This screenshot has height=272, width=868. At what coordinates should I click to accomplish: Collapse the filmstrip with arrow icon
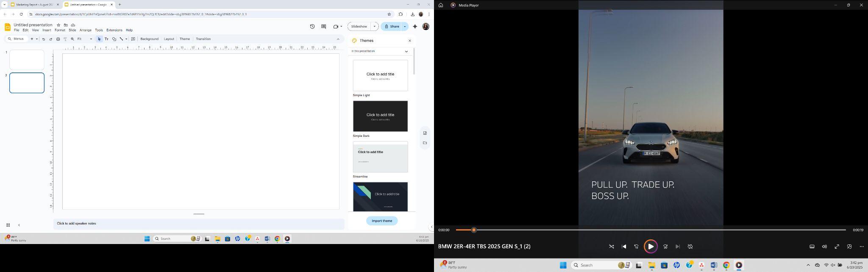(19, 225)
